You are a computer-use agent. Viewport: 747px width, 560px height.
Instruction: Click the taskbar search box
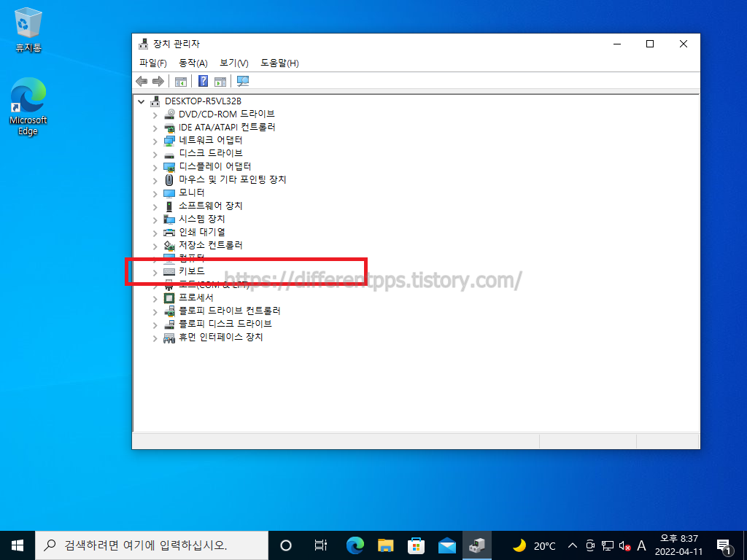click(x=152, y=545)
